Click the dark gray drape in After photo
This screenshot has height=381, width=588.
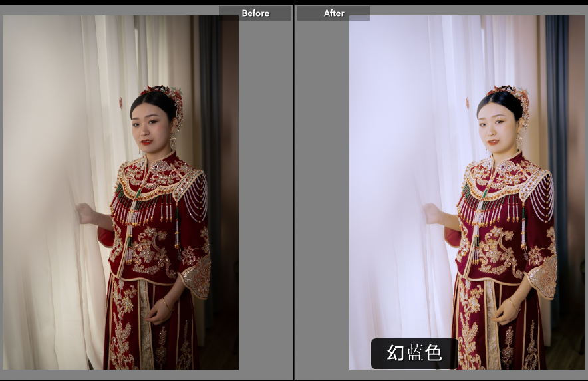(x=557, y=100)
